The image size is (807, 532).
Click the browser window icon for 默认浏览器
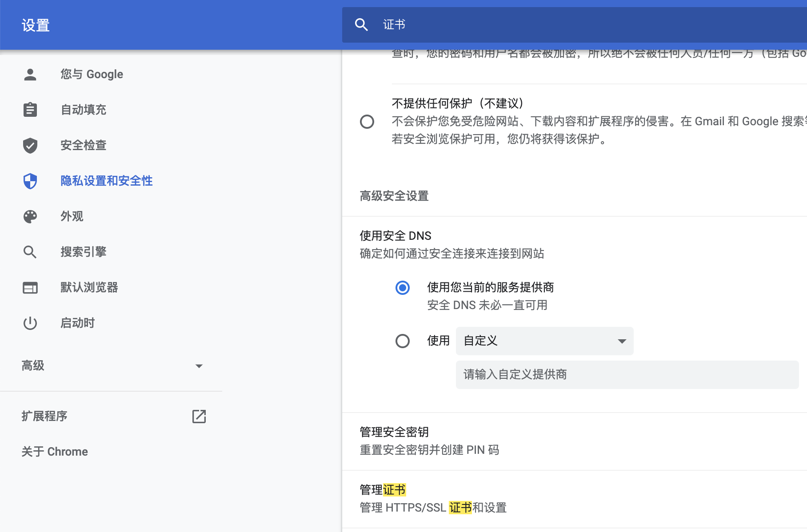tap(30, 288)
